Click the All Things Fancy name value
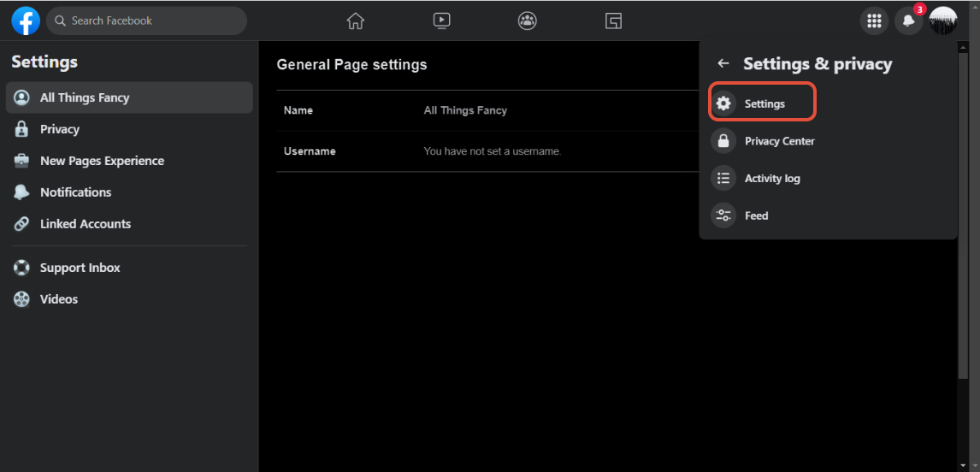980x472 pixels. point(465,110)
